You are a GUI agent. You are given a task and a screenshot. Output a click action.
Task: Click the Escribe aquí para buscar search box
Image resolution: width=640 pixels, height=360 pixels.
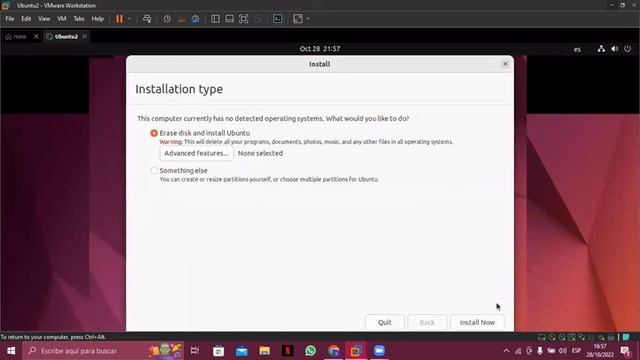[x=103, y=351]
